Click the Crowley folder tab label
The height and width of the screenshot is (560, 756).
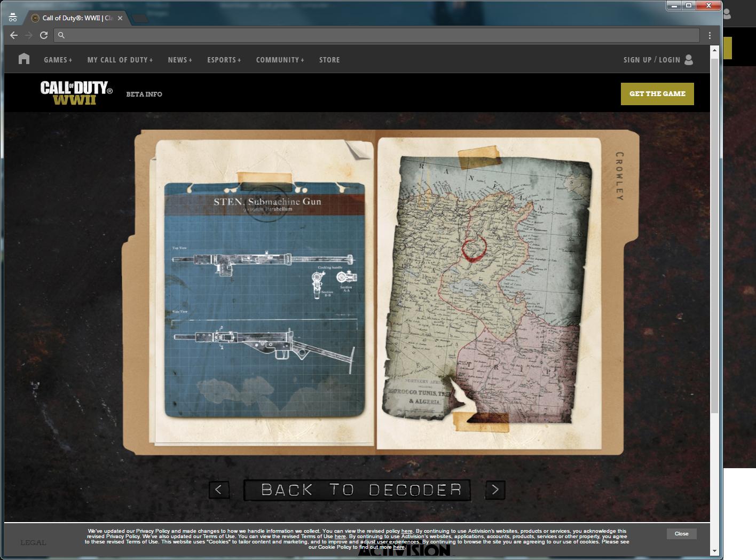pyautogui.click(x=619, y=177)
